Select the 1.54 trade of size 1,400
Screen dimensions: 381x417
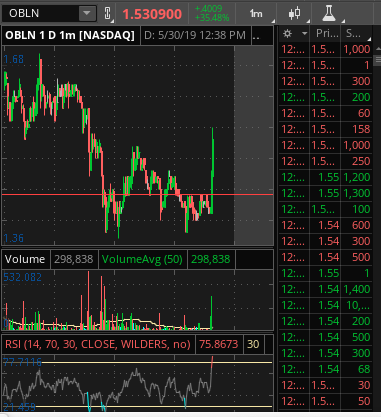(326, 289)
